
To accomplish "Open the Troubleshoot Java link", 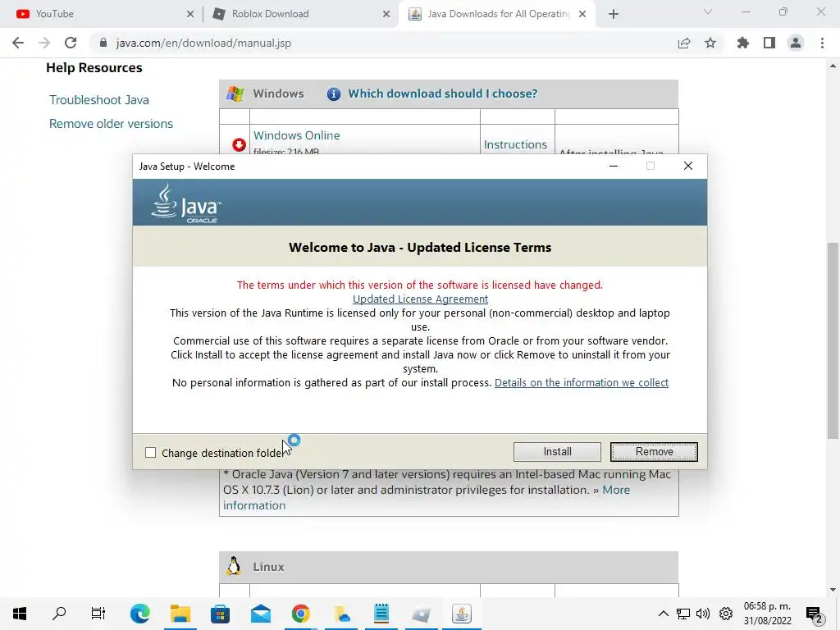I will point(99,100).
